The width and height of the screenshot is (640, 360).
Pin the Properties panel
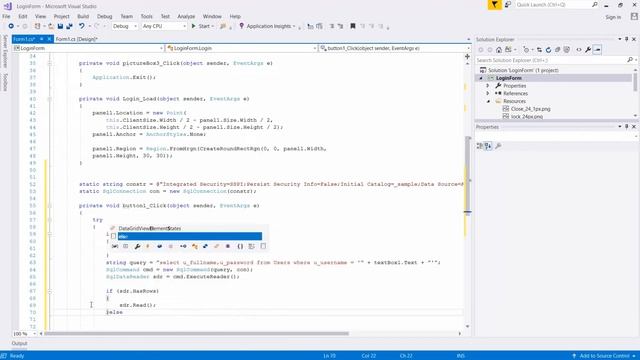click(627, 127)
